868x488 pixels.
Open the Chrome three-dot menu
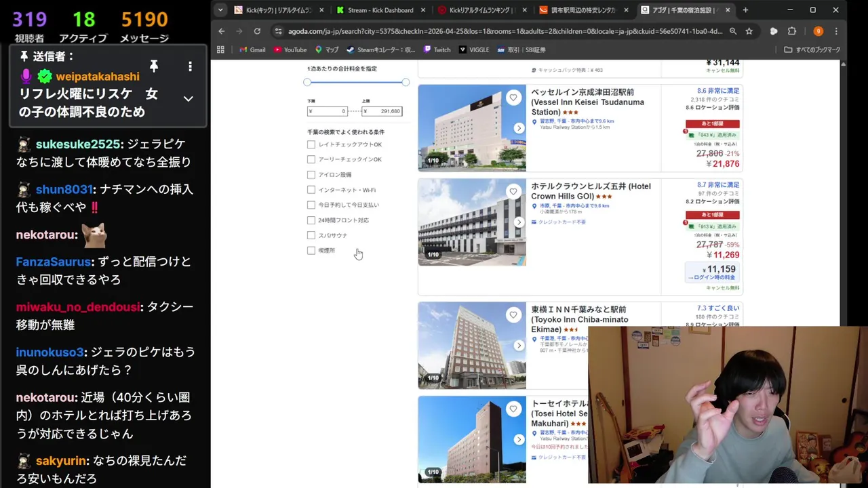coord(836,31)
